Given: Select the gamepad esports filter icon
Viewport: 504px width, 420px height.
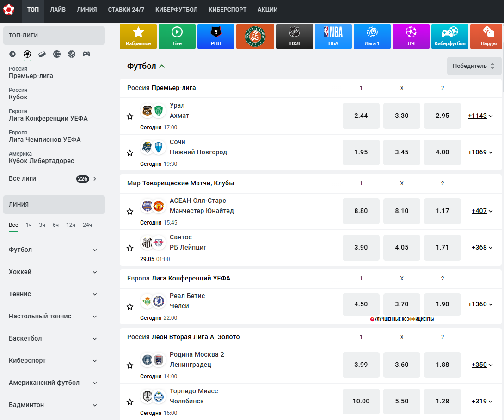Looking at the screenshot, I should tap(86, 54).
